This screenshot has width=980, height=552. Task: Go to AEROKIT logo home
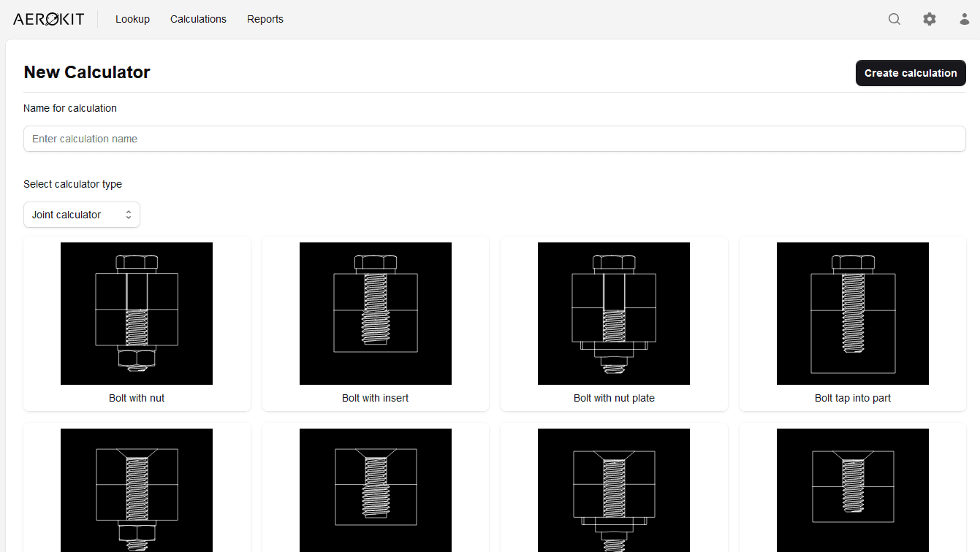click(x=48, y=19)
